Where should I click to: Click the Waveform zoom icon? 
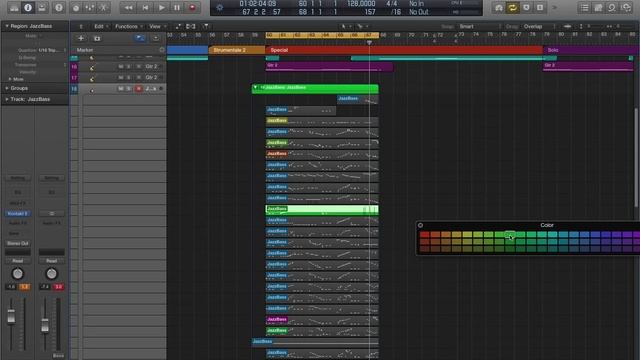(567, 27)
